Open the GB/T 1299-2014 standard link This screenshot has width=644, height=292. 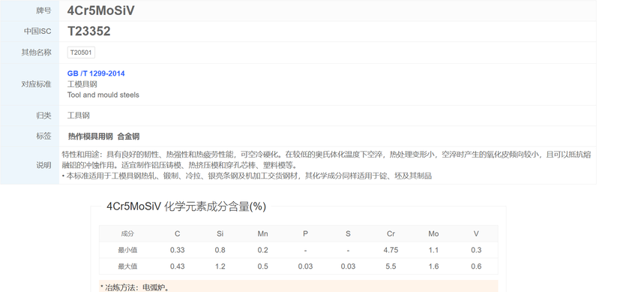pyautogui.click(x=96, y=74)
